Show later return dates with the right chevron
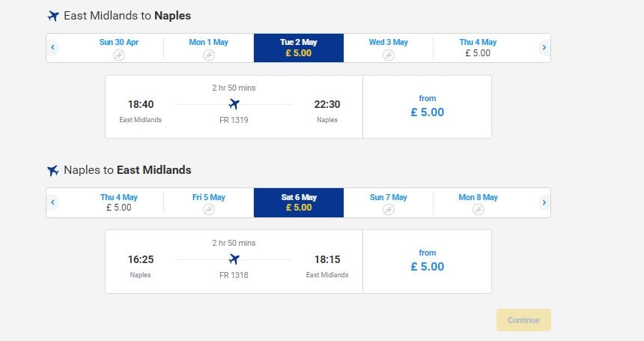This screenshot has width=644, height=341. (544, 202)
